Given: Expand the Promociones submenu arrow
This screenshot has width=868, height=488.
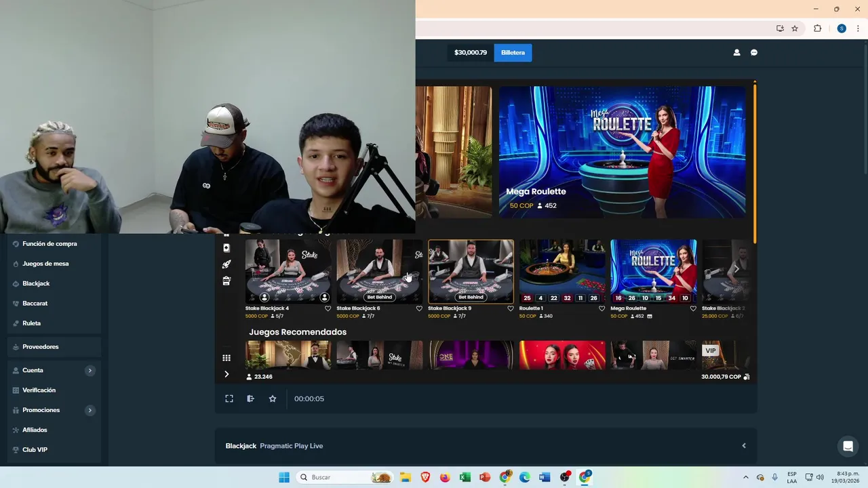Looking at the screenshot, I should coord(90,410).
